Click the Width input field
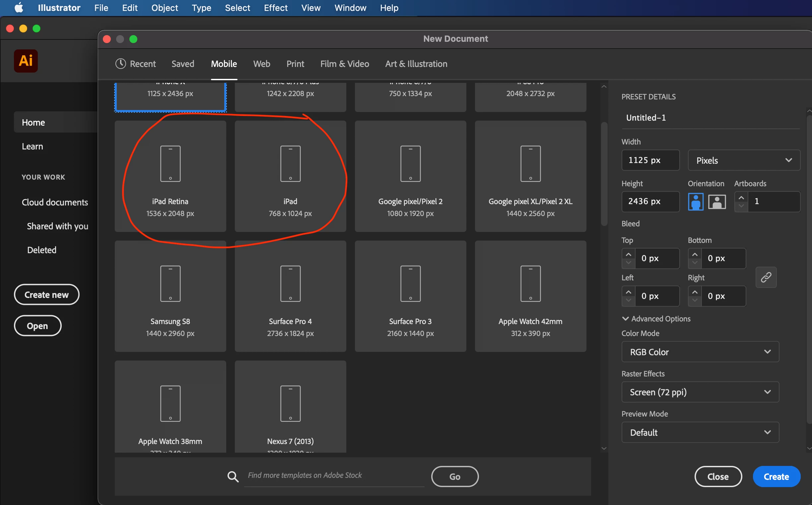Viewport: 812px width, 505px height. pyautogui.click(x=650, y=160)
